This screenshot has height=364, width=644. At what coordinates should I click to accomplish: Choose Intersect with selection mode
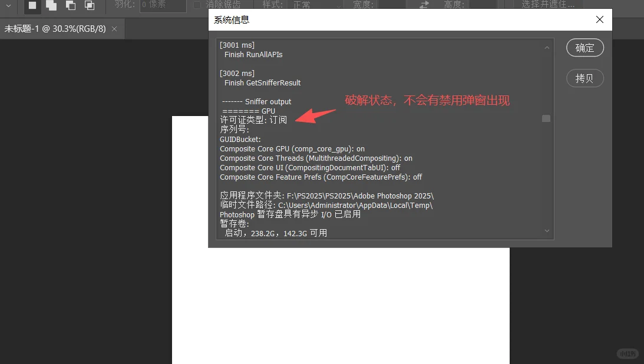click(89, 6)
